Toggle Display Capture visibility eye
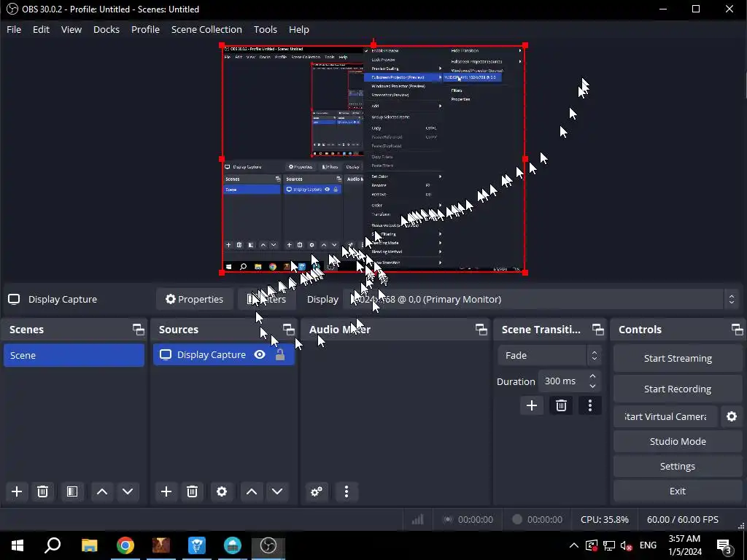Viewport: 747px width, 560px height. point(260,355)
